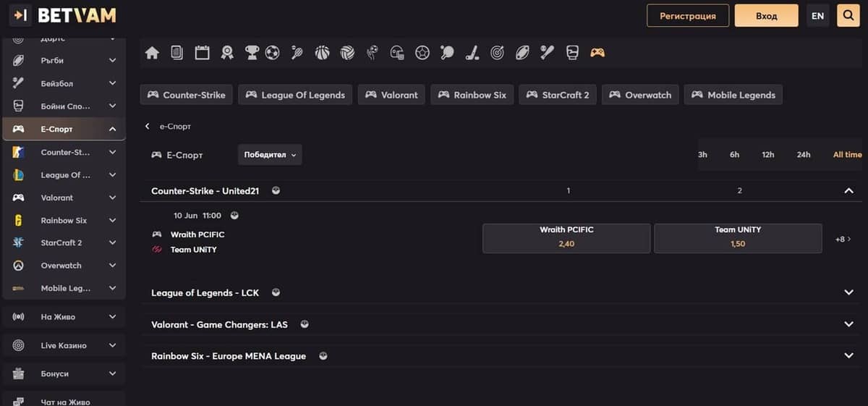Filter by Overwatch chip
The width and height of the screenshot is (868, 406).
pyautogui.click(x=641, y=95)
